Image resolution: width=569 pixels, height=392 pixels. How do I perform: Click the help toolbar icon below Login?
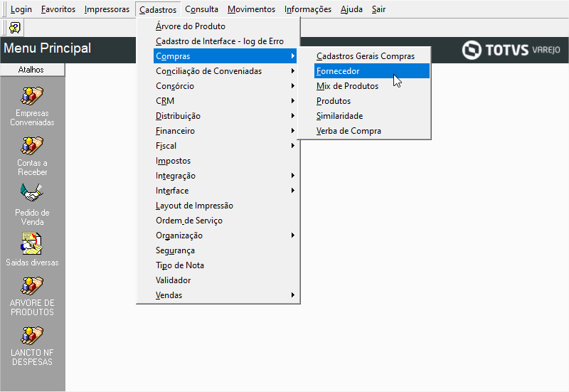[14, 27]
